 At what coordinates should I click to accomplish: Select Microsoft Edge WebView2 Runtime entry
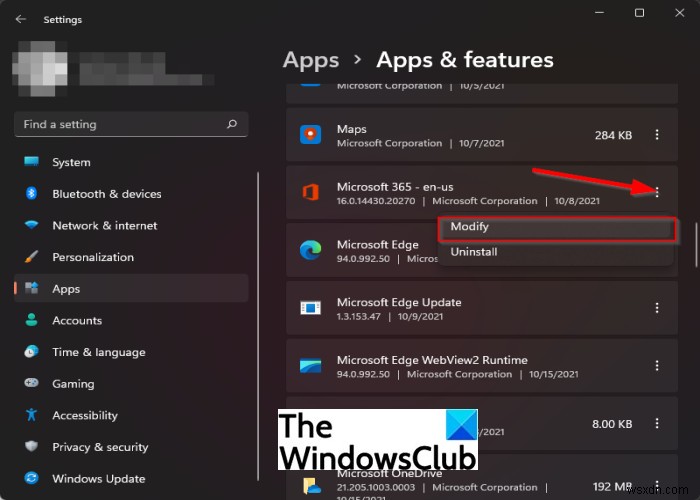click(482, 366)
